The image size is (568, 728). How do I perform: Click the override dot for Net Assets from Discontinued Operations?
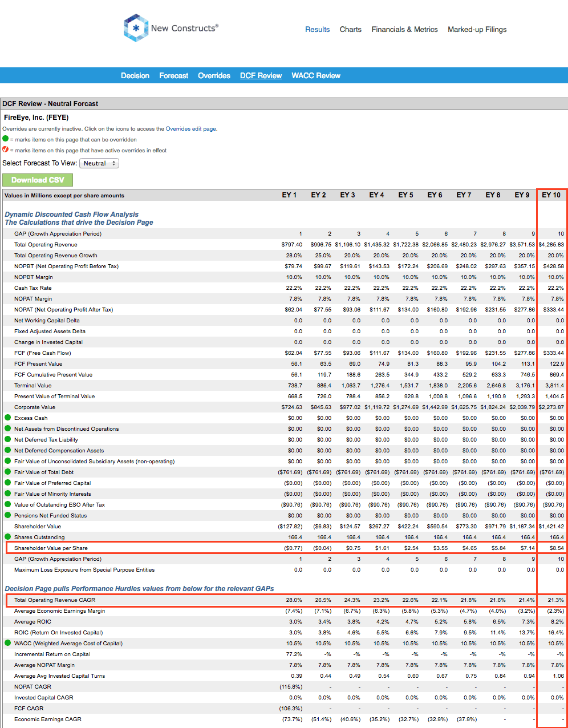7,428
